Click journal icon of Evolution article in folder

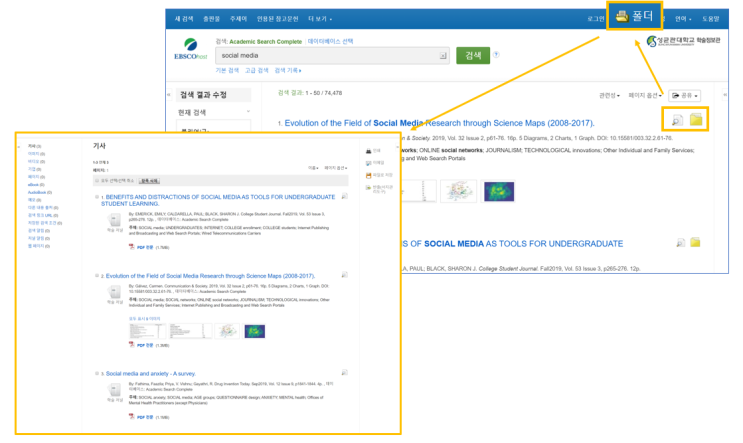click(114, 292)
